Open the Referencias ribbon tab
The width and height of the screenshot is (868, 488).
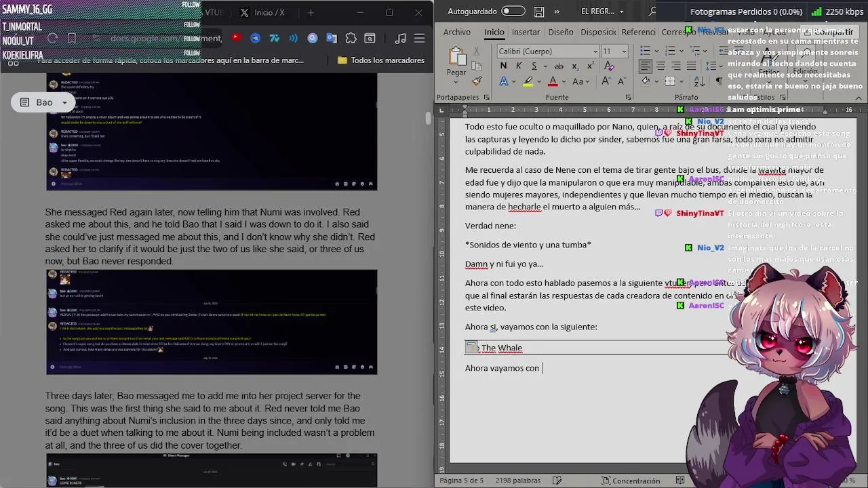[x=638, y=32]
